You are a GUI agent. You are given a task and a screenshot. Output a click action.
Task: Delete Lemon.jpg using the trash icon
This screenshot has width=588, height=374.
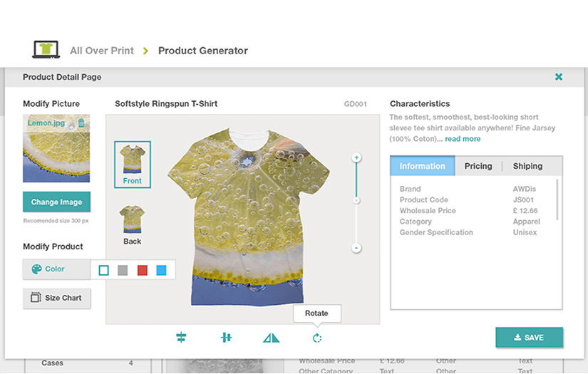(x=81, y=123)
